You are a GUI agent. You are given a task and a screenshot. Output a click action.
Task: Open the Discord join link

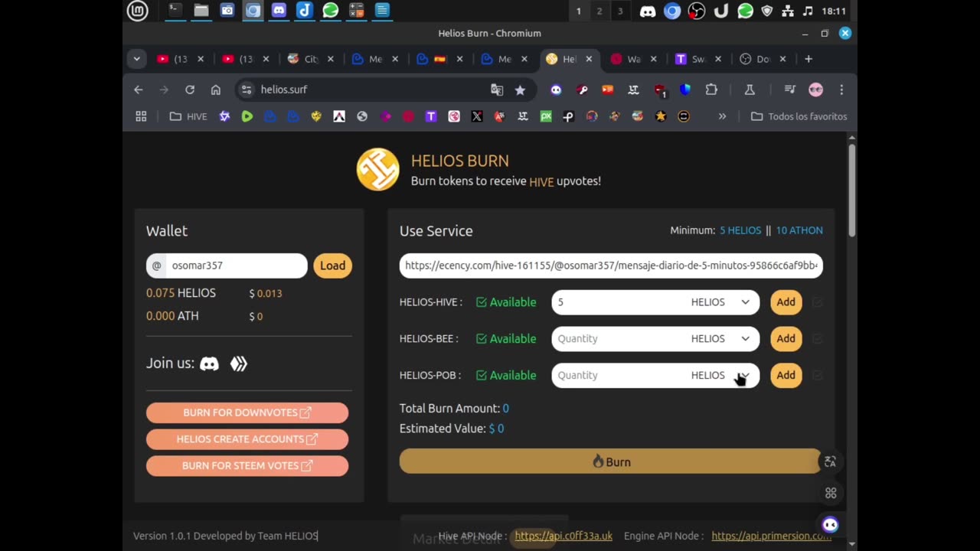209,364
